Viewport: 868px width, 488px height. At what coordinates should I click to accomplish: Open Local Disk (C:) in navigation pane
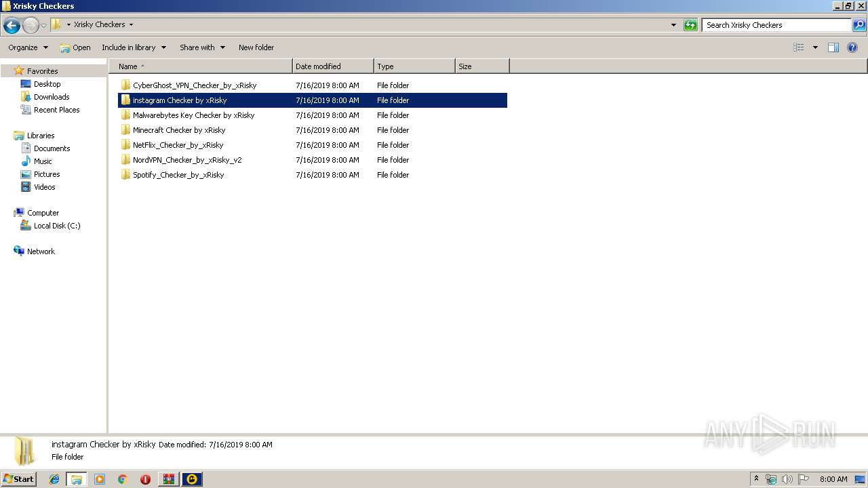coord(57,226)
